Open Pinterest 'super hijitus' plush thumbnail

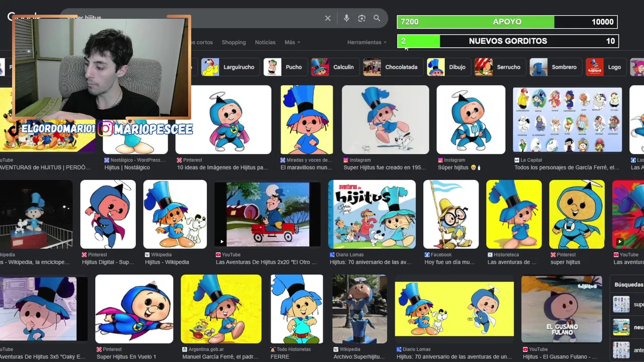click(577, 214)
